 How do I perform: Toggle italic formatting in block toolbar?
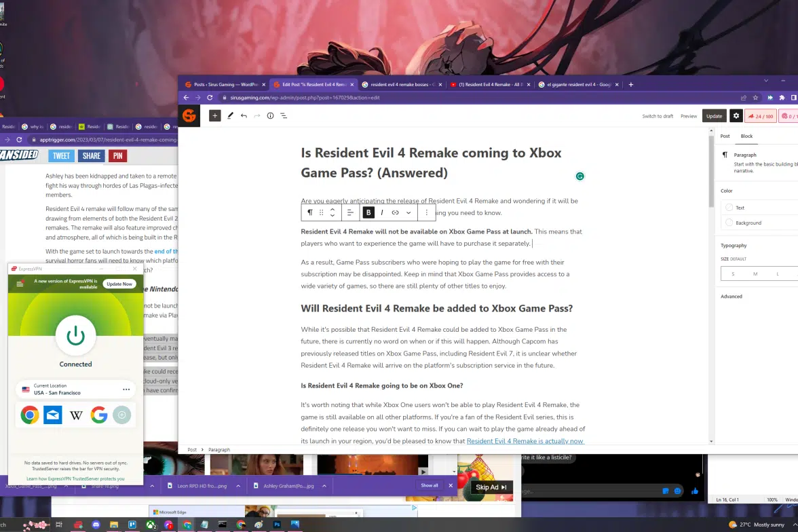point(381,212)
